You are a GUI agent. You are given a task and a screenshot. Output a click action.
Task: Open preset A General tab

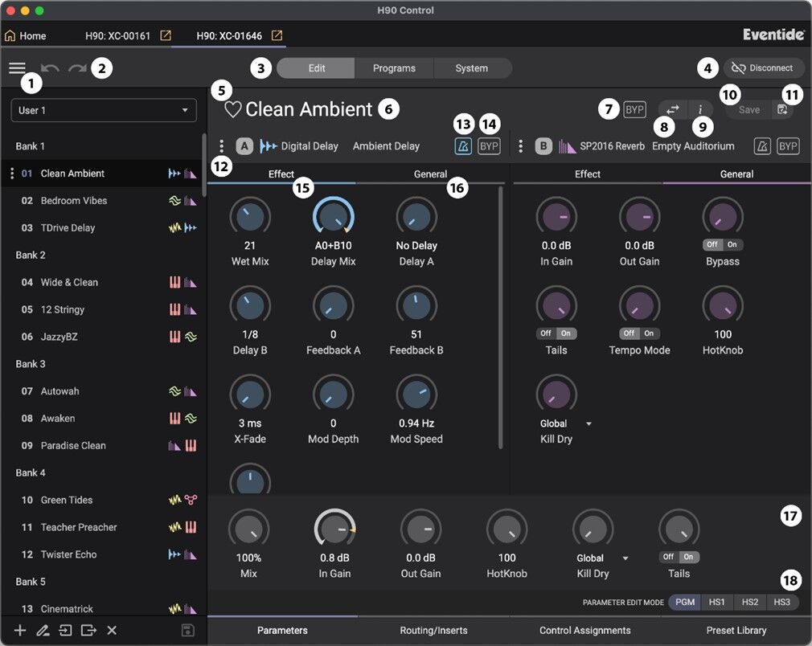click(x=430, y=174)
